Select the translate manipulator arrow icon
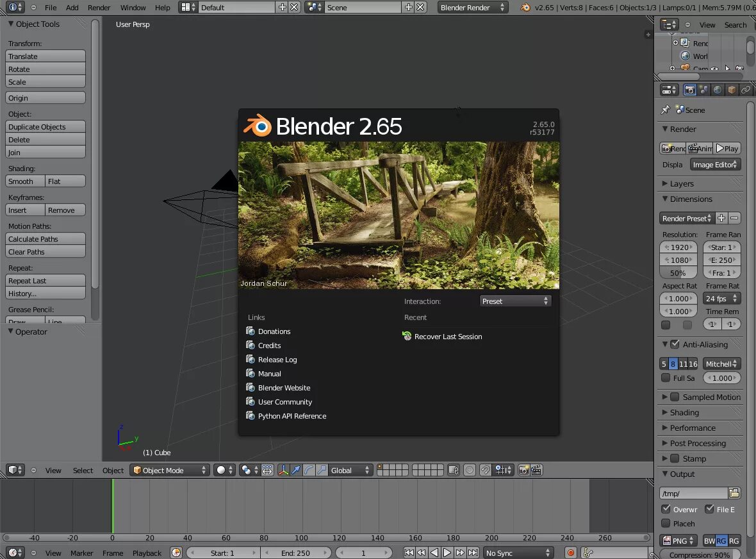Viewport: 756px width, 559px height. click(x=296, y=470)
